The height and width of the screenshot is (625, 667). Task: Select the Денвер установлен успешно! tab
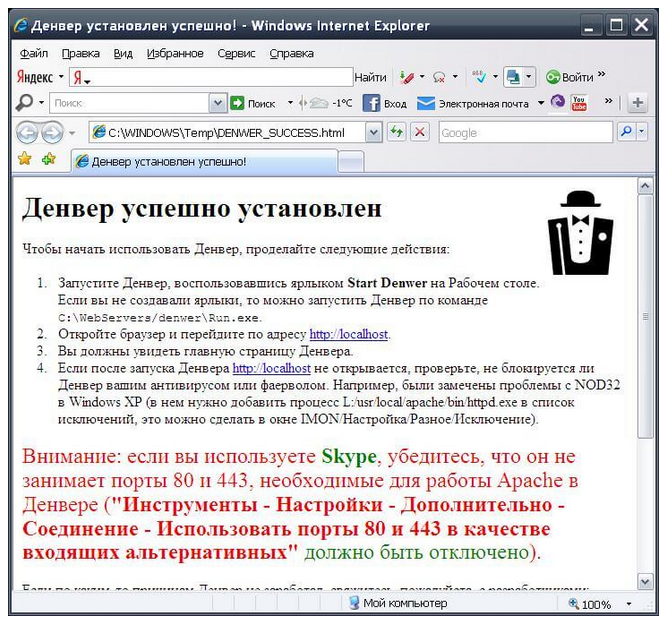(204, 161)
